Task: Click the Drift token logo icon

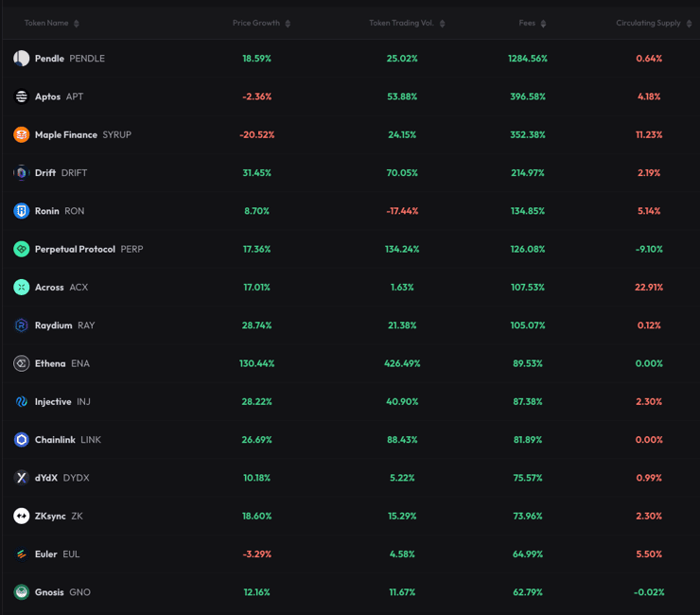Action: (x=21, y=173)
